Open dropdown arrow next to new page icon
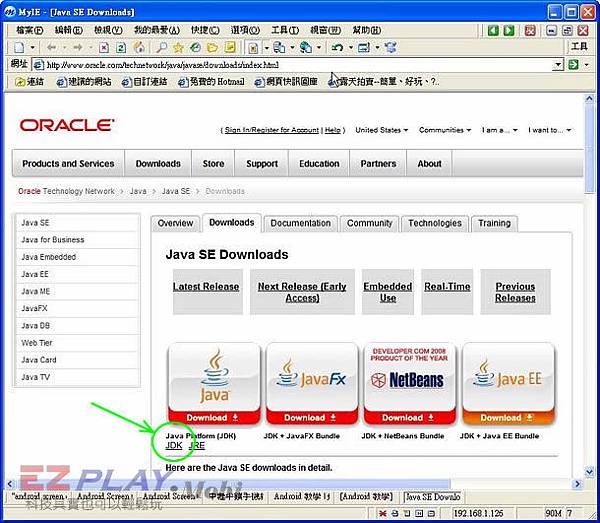This screenshot has width=600, height=523. click(33, 48)
